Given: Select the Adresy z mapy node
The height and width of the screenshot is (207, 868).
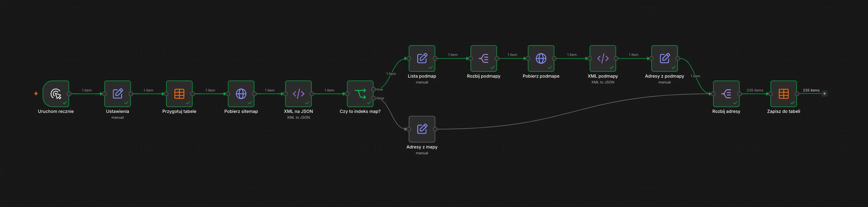Looking at the screenshot, I should pyautogui.click(x=422, y=129).
